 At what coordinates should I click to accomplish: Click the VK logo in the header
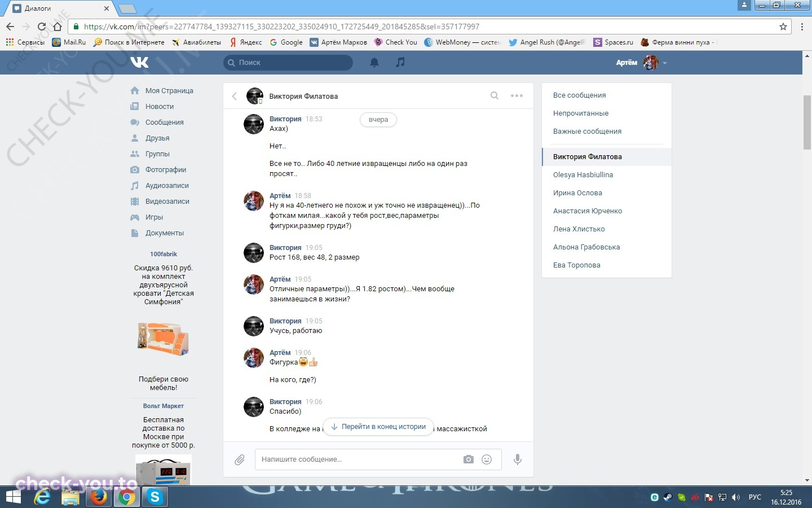pos(139,62)
